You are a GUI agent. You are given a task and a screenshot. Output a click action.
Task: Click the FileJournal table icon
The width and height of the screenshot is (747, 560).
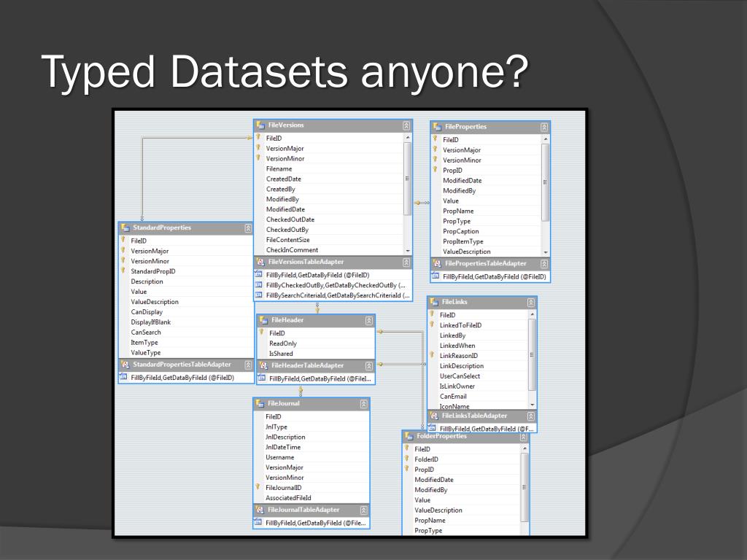click(260, 403)
